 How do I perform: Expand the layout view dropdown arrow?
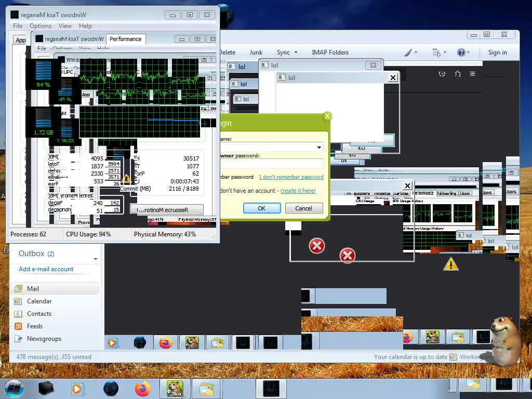click(x=445, y=52)
